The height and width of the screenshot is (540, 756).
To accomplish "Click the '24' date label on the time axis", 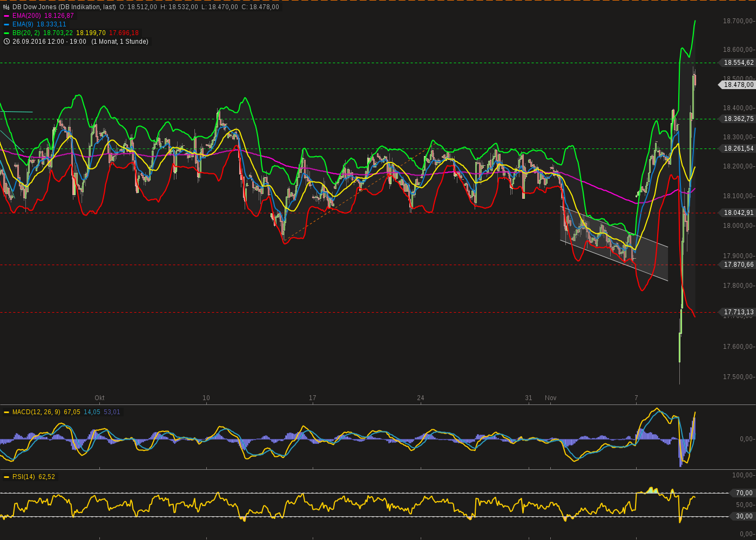I will (x=421, y=398).
